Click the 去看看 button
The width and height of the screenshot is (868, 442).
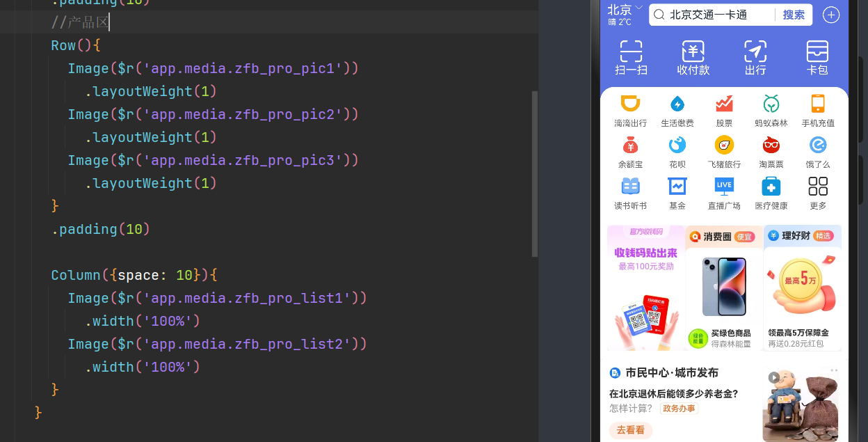[631, 430]
